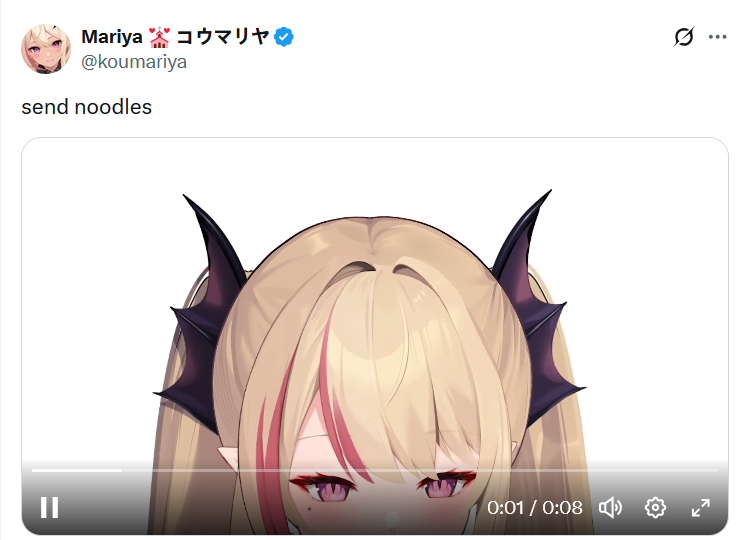744x540 pixels.
Task: Open Mariya's profile avatar picture
Action: point(46,49)
